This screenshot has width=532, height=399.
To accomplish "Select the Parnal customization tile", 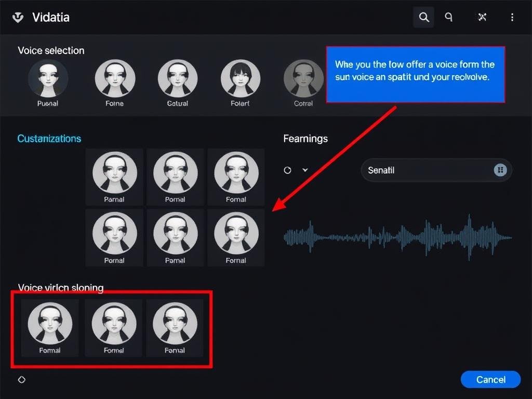I will click(x=114, y=176).
